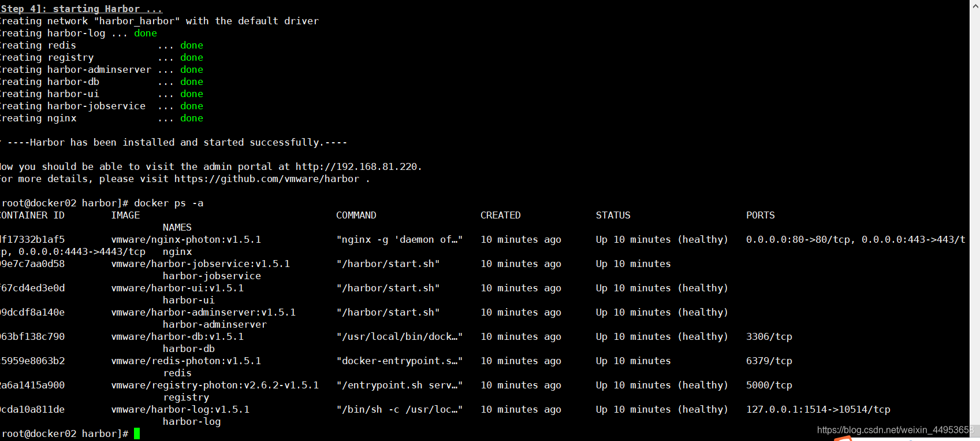Click container name harbor-log under NAMES
Image resolution: width=980 pixels, height=441 pixels.
pyautogui.click(x=192, y=421)
